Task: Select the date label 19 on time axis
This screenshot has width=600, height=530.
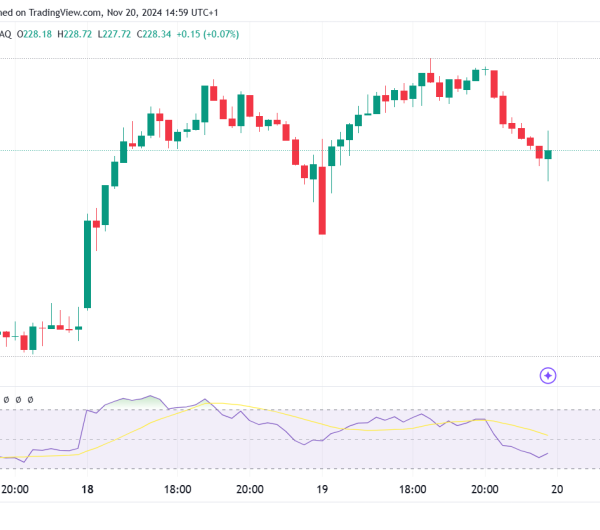Action: pyautogui.click(x=322, y=489)
